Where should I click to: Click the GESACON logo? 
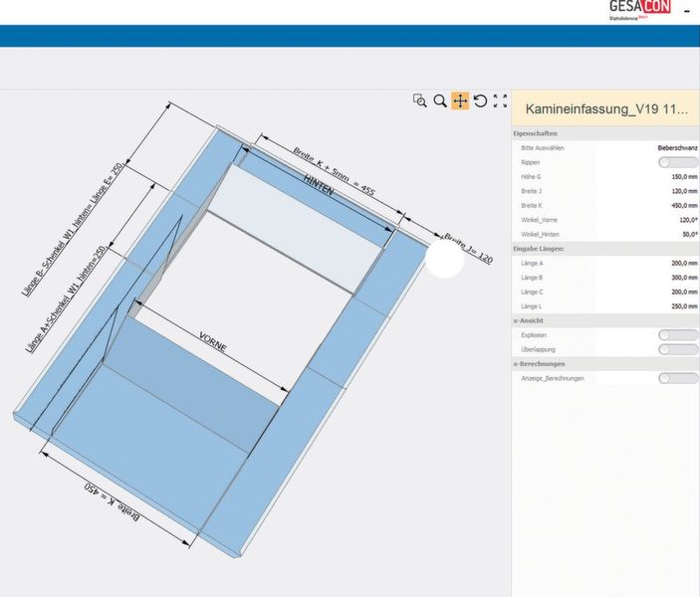point(639,9)
